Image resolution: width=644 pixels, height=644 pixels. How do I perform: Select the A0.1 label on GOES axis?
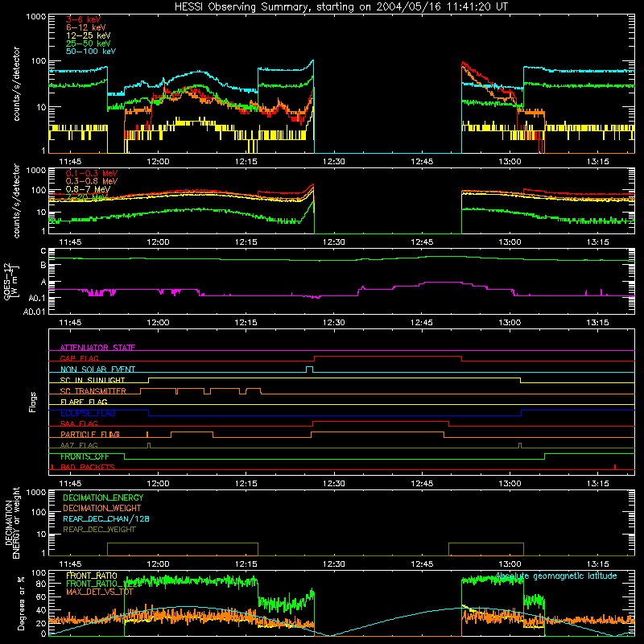click(37, 298)
